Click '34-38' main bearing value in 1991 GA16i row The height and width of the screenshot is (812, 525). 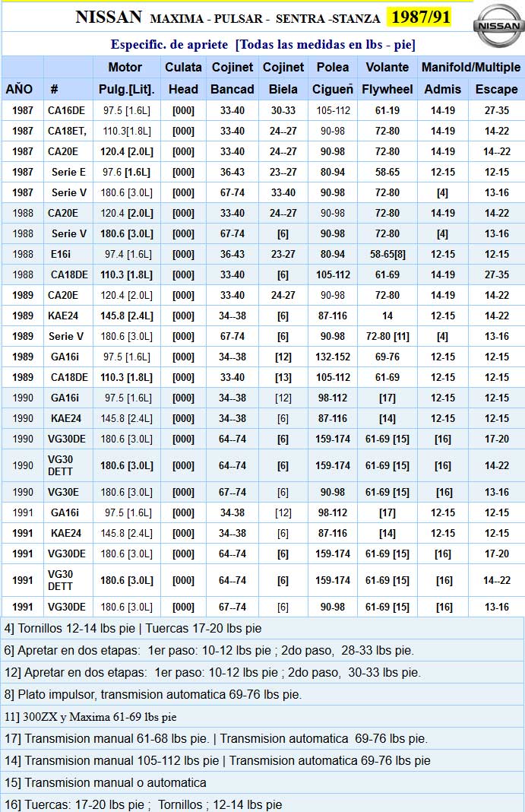[x=232, y=512]
